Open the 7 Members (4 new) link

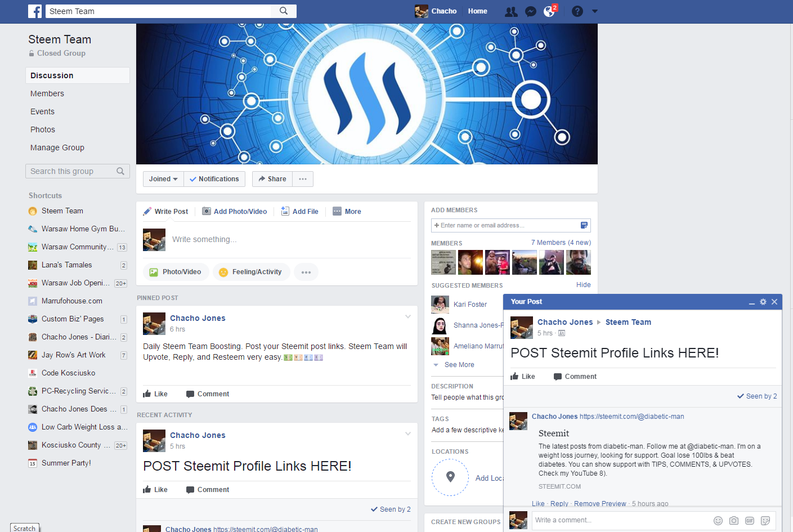click(561, 243)
